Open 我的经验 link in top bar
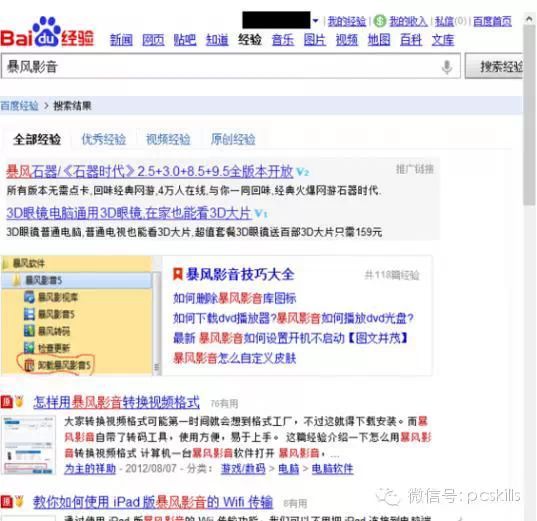Image resolution: width=537 pixels, height=521 pixels. point(347,21)
